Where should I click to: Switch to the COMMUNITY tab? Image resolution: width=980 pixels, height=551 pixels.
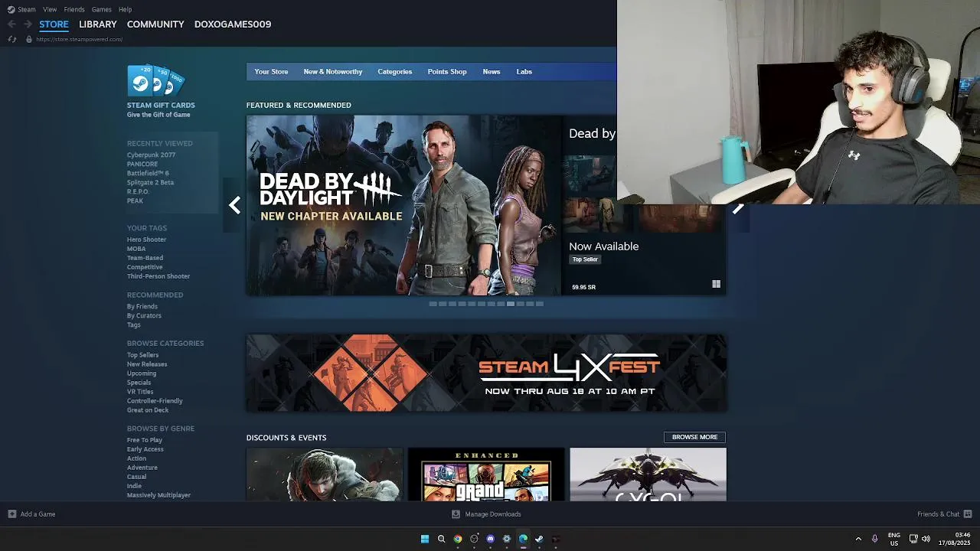tap(155, 24)
